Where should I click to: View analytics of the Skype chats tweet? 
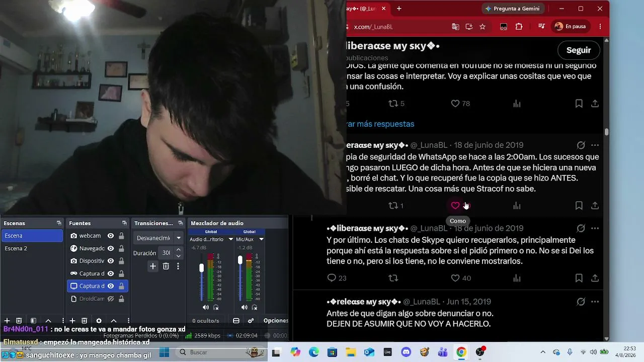[x=517, y=278]
